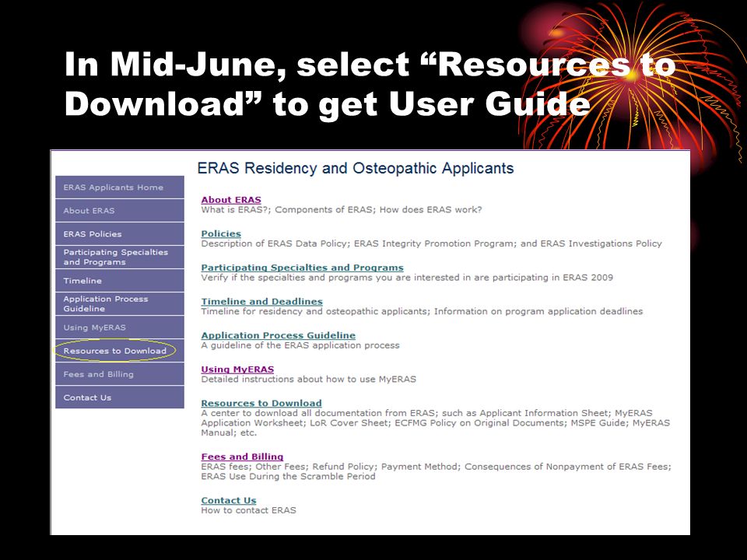747x560 pixels.
Task: Select 'Timeline for residency and osteopathic applicants' text
Action: tap(422, 311)
